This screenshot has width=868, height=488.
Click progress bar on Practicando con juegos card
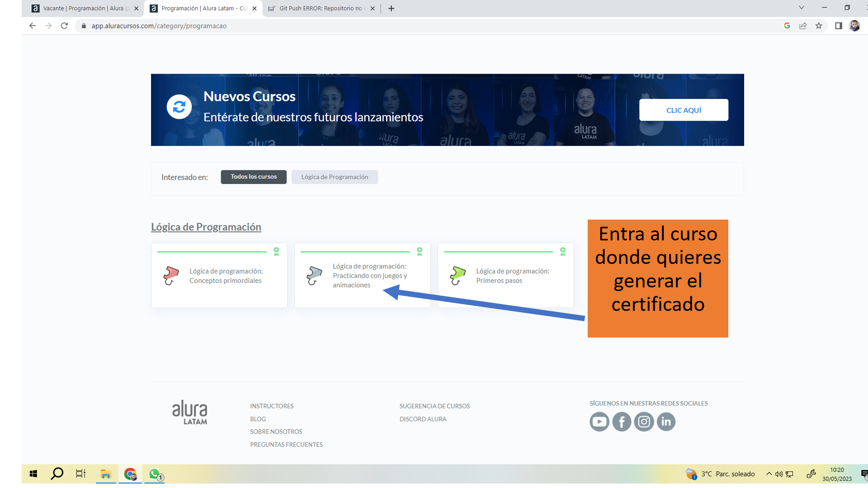[355, 252]
